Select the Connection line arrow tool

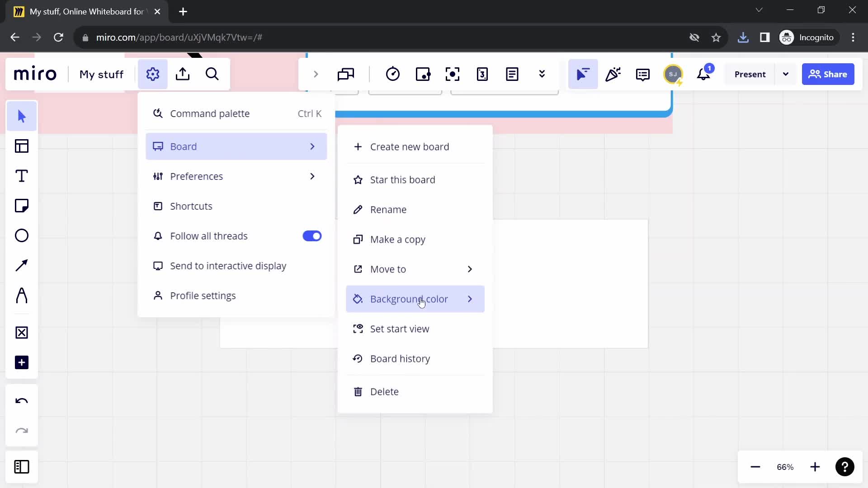[x=22, y=265]
